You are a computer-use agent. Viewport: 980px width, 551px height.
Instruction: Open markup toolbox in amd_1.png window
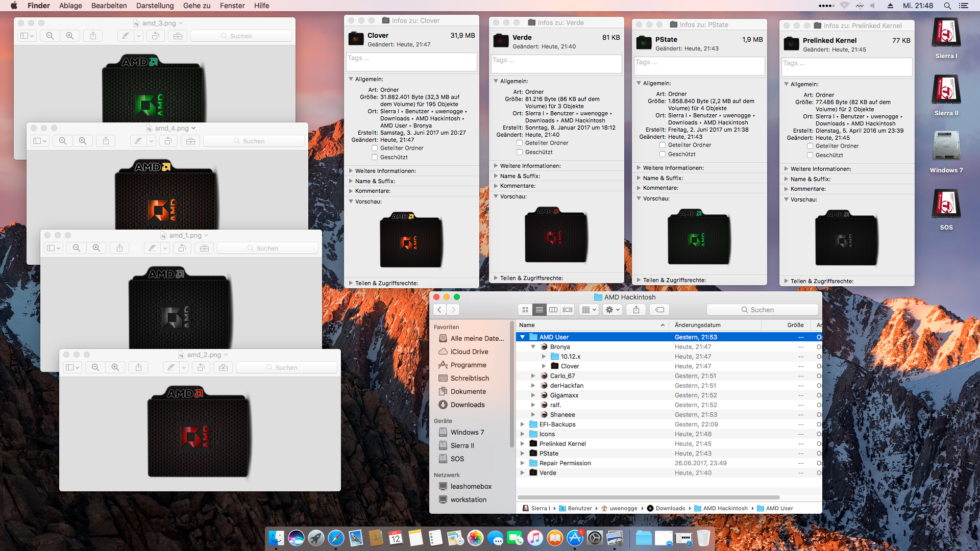point(204,248)
